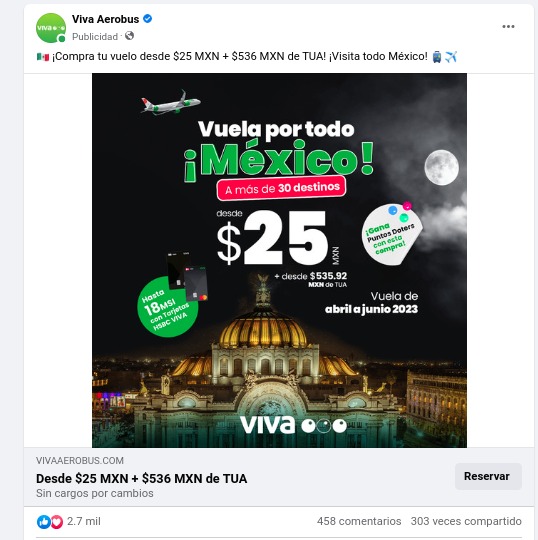Image resolution: width=538 pixels, height=540 pixels.
Task: Click the red heart reaction icon
Action: (x=57, y=522)
